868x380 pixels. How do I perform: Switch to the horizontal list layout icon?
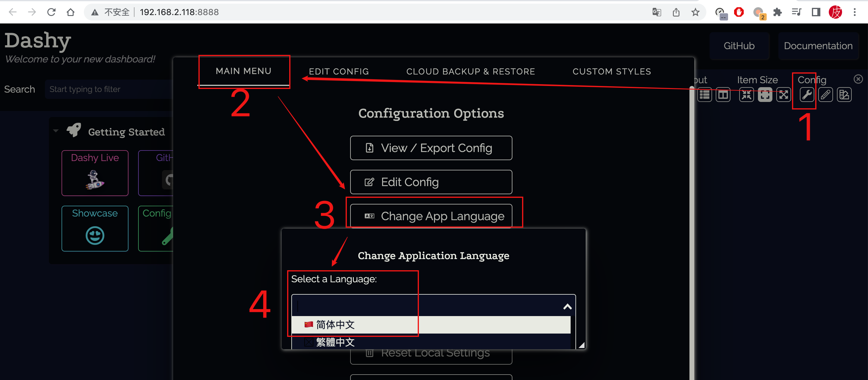[704, 95]
